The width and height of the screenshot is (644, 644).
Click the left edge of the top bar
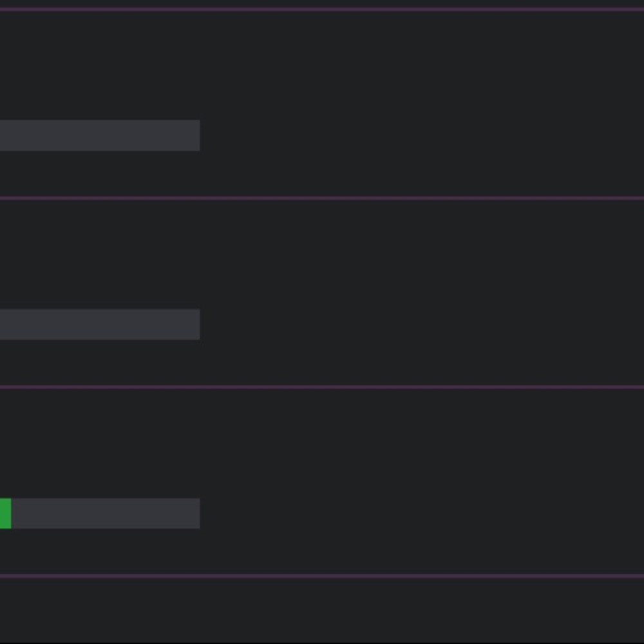pyautogui.click(x=3, y=135)
